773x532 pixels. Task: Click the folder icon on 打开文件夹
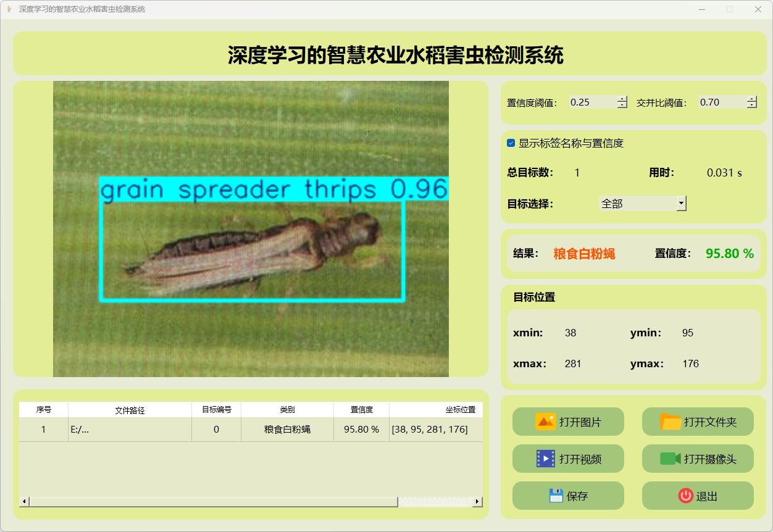point(671,422)
